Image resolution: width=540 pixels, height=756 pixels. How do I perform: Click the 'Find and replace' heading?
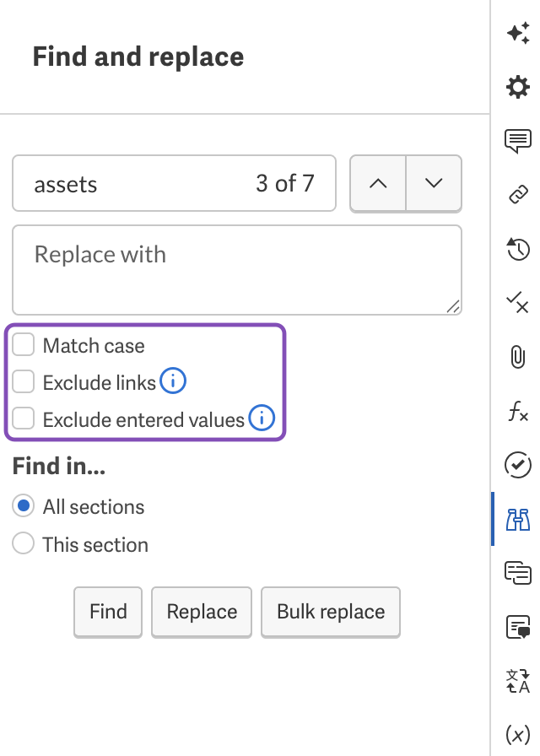138,57
